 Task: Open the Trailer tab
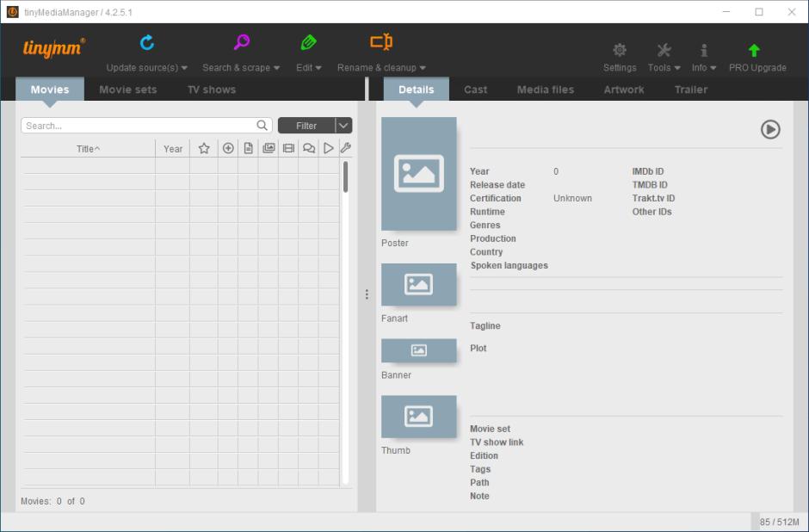pyautogui.click(x=691, y=90)
